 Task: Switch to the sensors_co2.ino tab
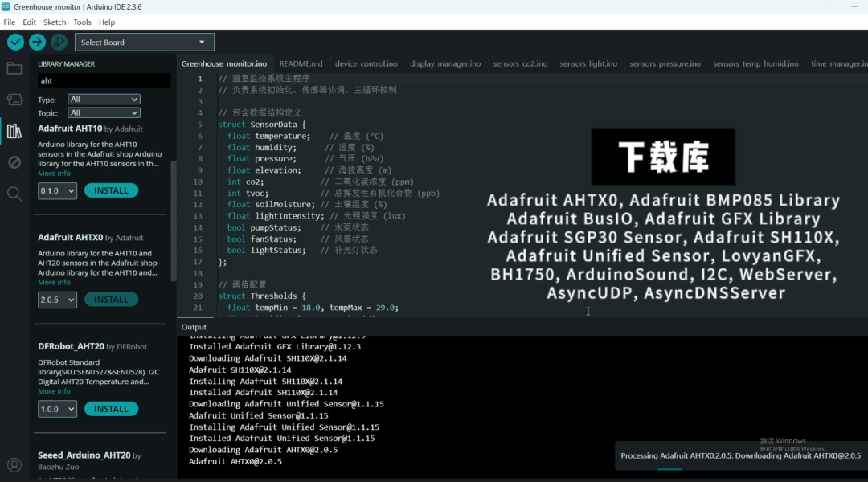click(x=520, y=63)
